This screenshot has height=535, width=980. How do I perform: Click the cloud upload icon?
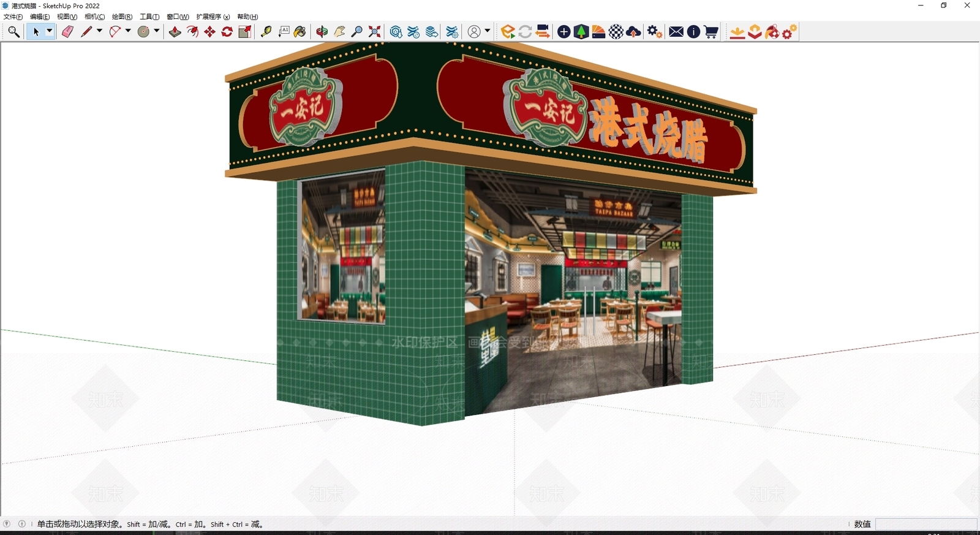(x=634, y=32)
